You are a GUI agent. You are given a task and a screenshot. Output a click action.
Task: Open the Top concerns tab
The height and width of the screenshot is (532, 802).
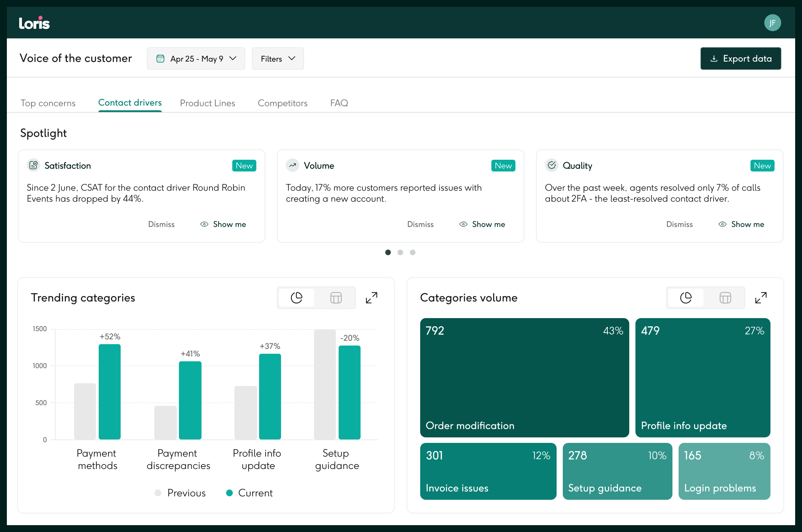[48, 103]
